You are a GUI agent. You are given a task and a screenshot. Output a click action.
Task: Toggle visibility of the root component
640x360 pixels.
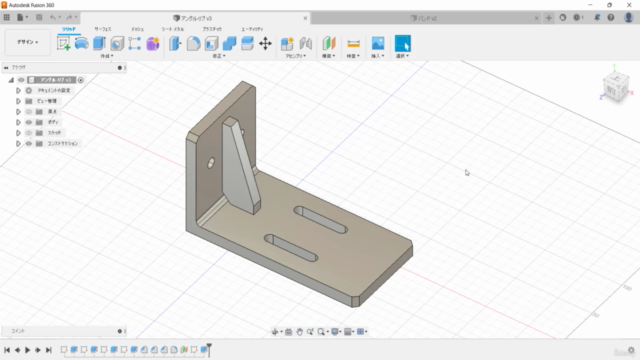21,80
